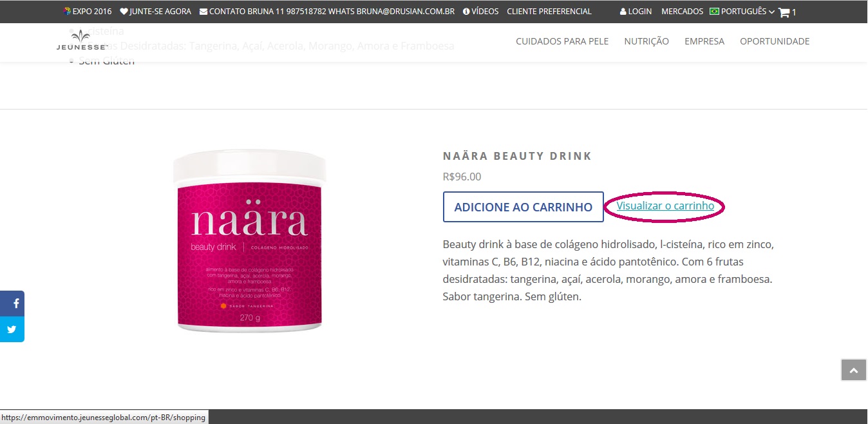Open the Expo 2016 link

pyautogui.click(x=88, y=12)
